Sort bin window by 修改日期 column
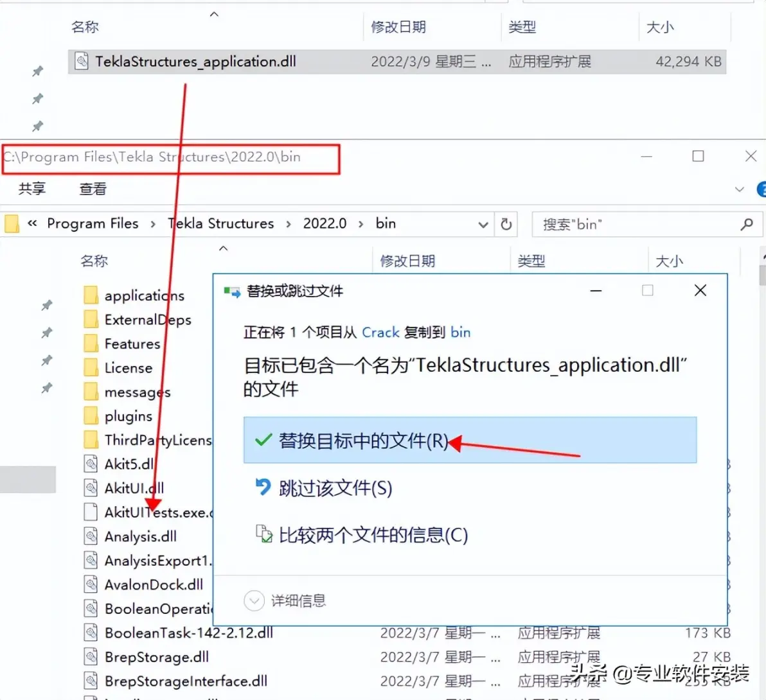This screenshot has height=700, width=766. (407, 261)
